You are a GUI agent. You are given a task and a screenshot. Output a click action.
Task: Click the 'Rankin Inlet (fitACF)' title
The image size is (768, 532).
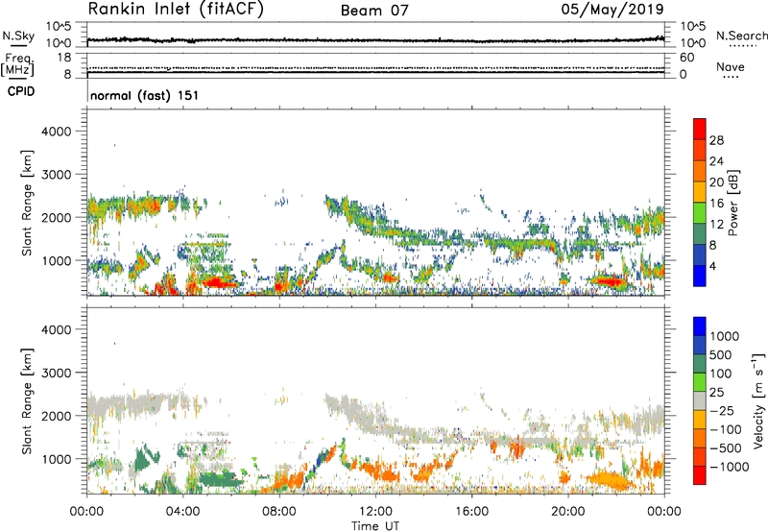coord(176,10)
